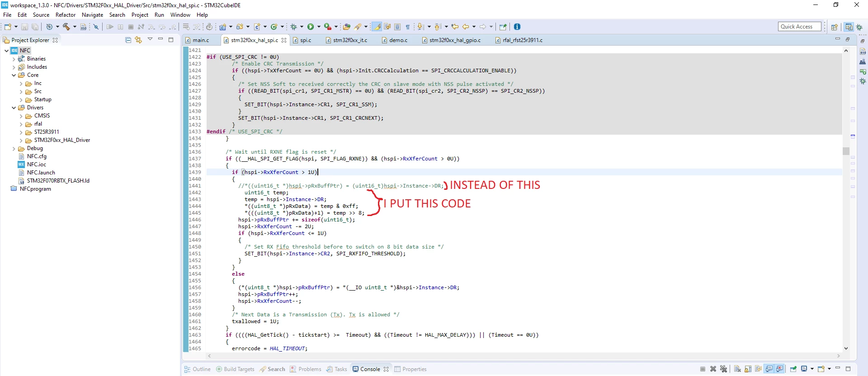Image resolution: width=868 pixels, height=376 pixels.
Task: Switch to the C/C++ perspective icon
Action: [849, 27]
